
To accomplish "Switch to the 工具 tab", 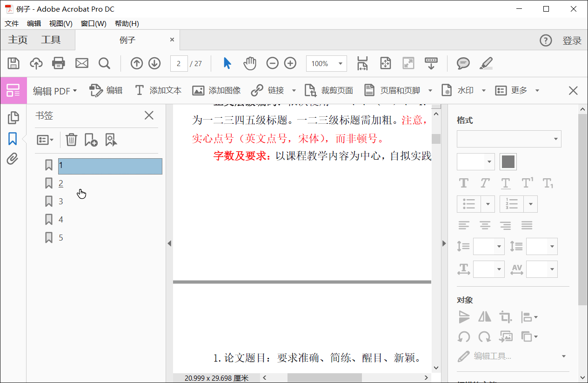I will 51,40.
